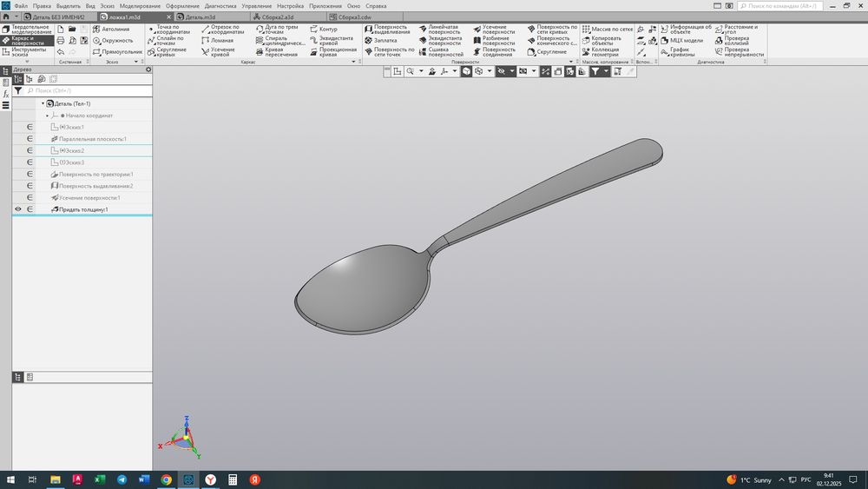
Task: Activate Поверхность по сети кривых
Action: (x=552, y=29)
